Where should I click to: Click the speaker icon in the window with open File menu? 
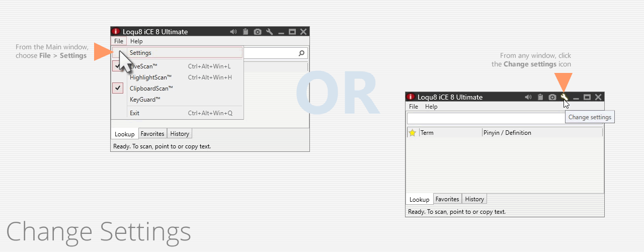tap(233, 32)
